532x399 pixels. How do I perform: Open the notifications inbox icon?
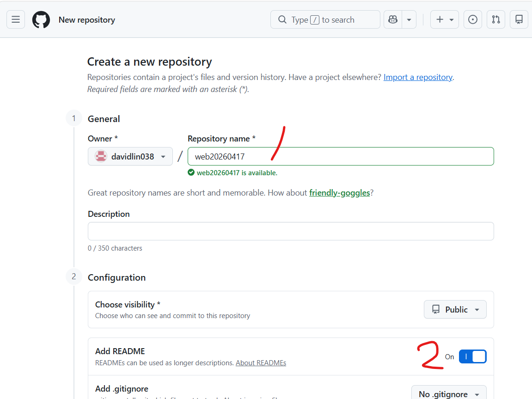click(x=519, y=19)
